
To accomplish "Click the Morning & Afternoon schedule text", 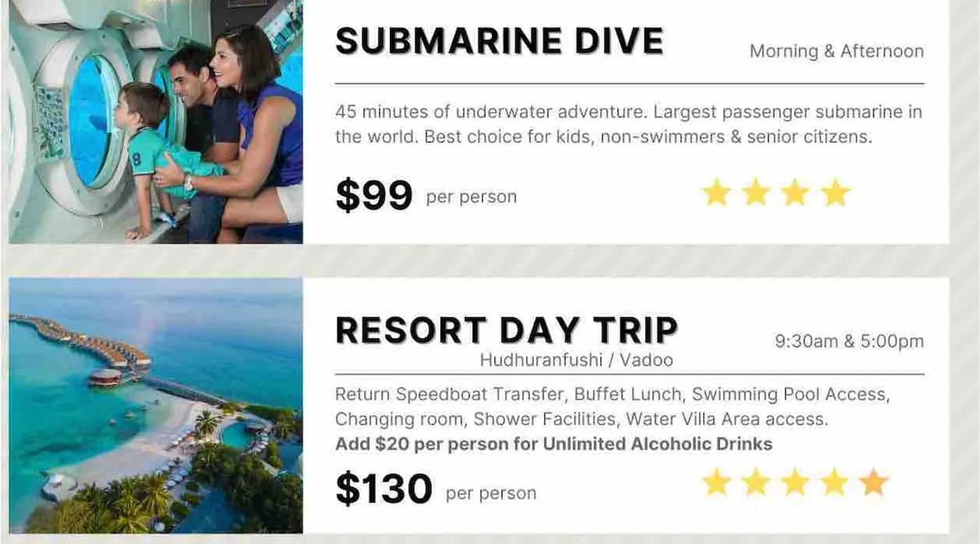I will (x=836, y=51).
